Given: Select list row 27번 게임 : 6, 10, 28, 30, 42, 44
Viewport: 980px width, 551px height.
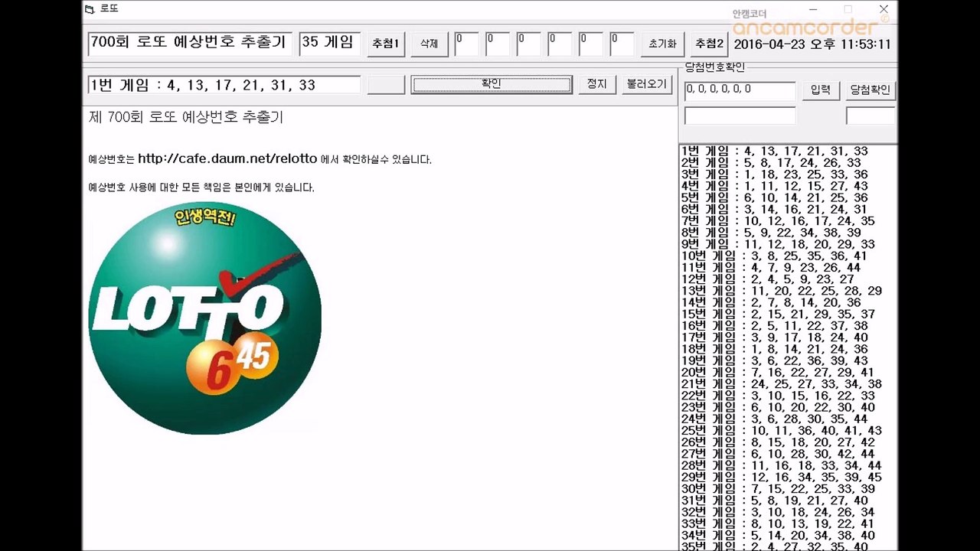Looking at the screenshot, I should (x=778, y=454).
